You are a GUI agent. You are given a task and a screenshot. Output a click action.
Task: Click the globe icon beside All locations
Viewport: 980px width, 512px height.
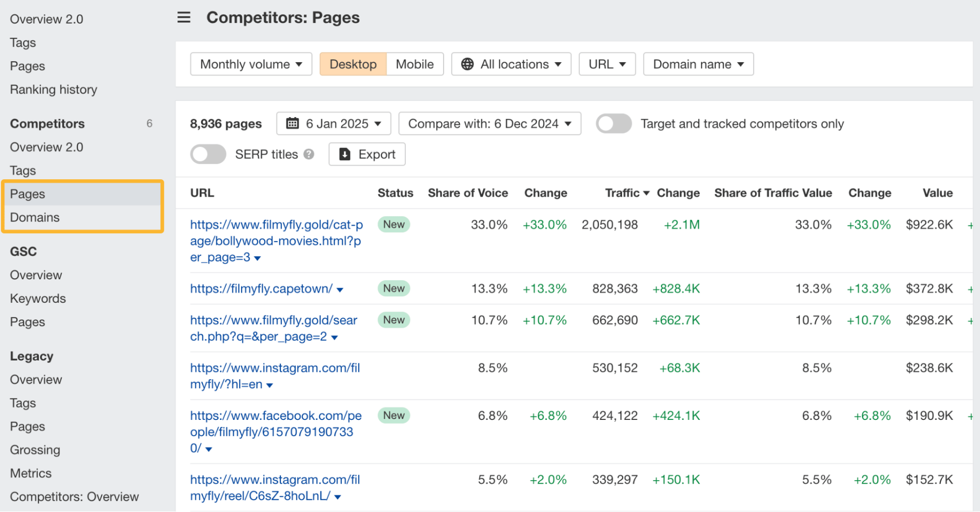468,64
